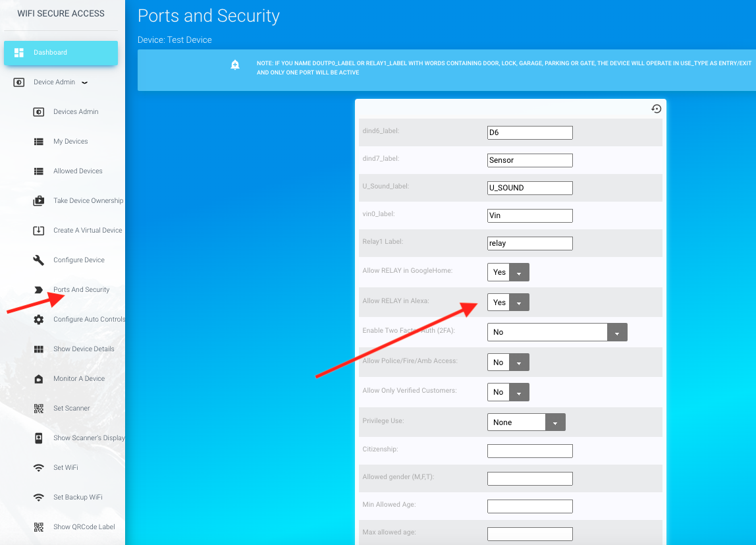Click the Device Admin icon
This screenshot has width=756, height=545.
19,82
